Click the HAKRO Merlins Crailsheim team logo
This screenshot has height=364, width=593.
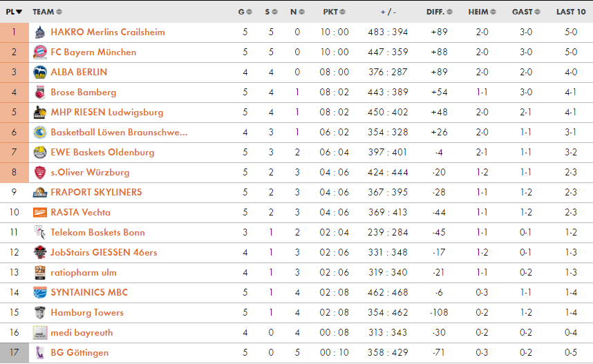[39, 32]
